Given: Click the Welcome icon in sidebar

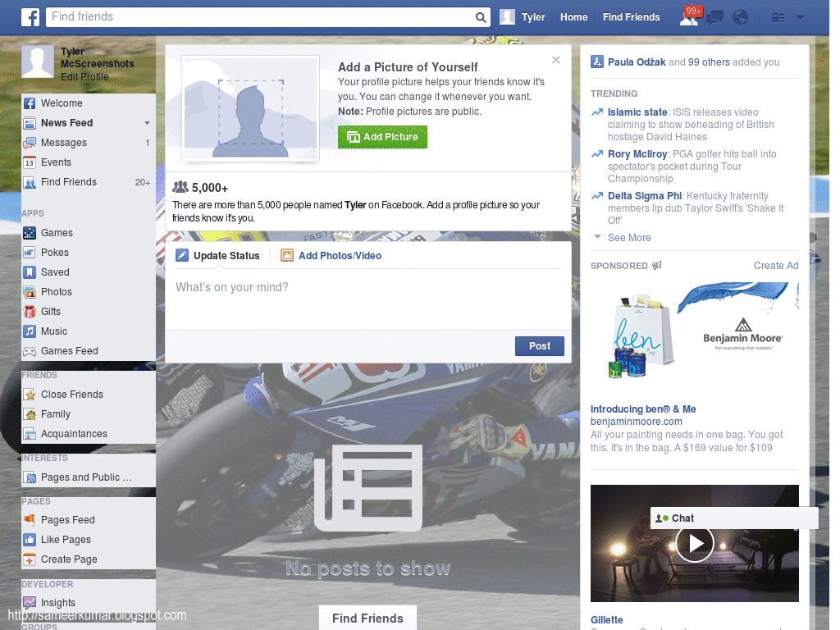Looking at the screenshot, I should [30, 103].
